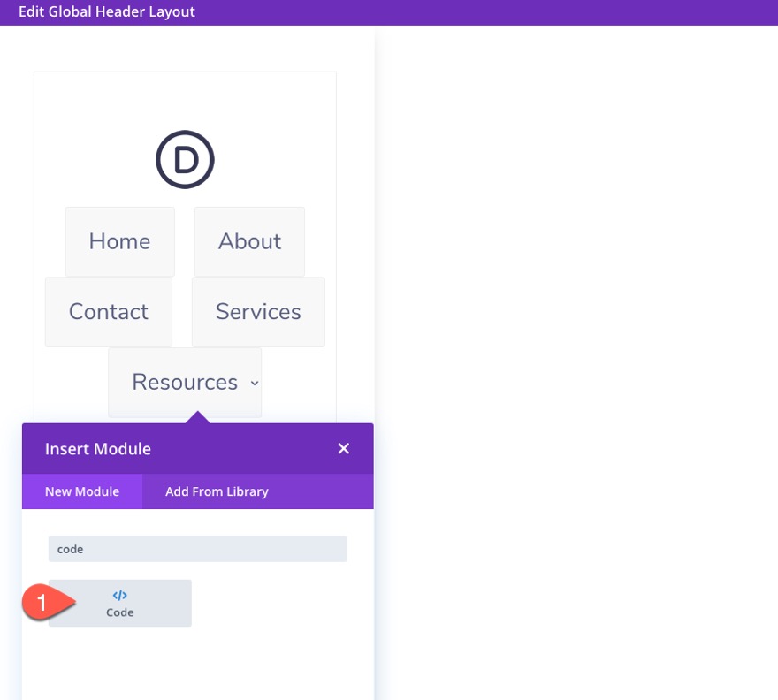778x700 pixels.
Task: Expand the Resources dropdown chevron
Action: pos(255,384)
